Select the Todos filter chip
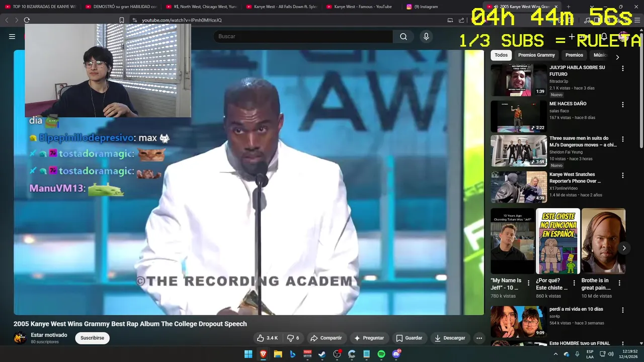Screen dimensions: 644x362 click(x=501, y=55)
